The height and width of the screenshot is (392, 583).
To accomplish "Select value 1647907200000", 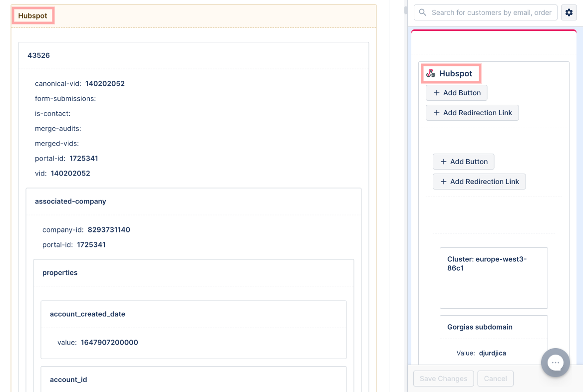I will click(109, 342).
